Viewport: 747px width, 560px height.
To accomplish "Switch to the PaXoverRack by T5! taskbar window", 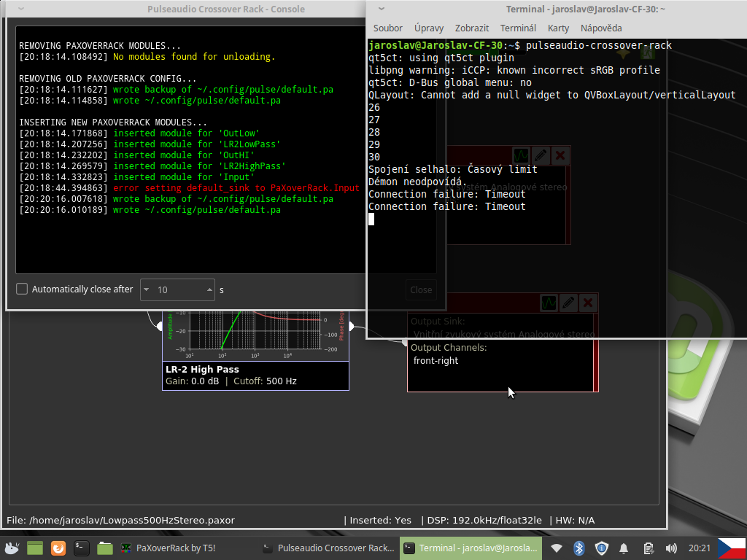I will (169, 548).
